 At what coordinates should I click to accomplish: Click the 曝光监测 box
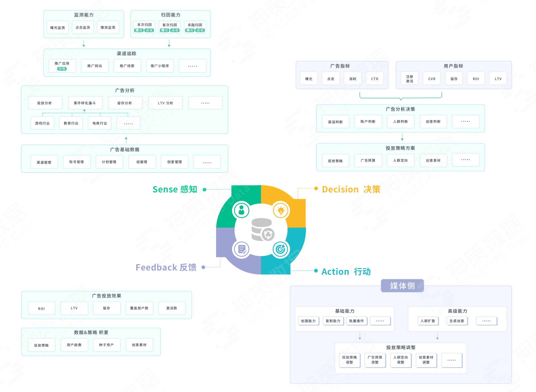click(x=58, y=27)
